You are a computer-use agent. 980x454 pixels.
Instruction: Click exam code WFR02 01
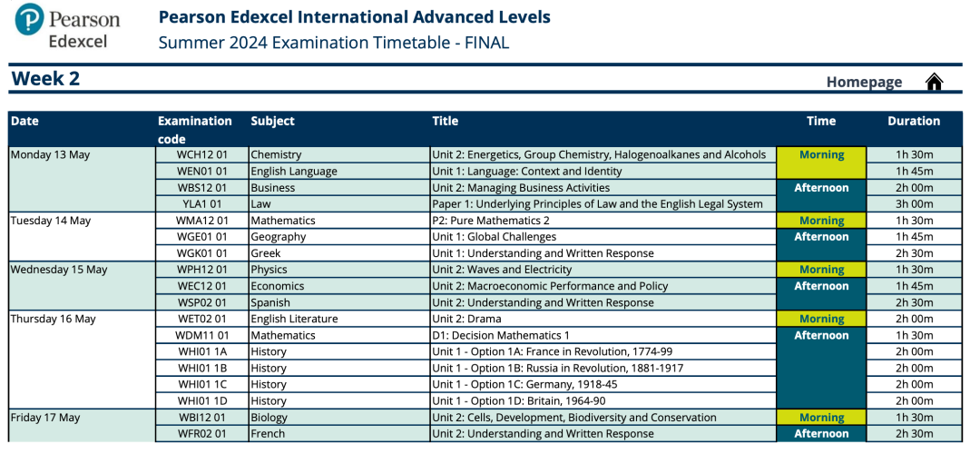tap(201, 433)
